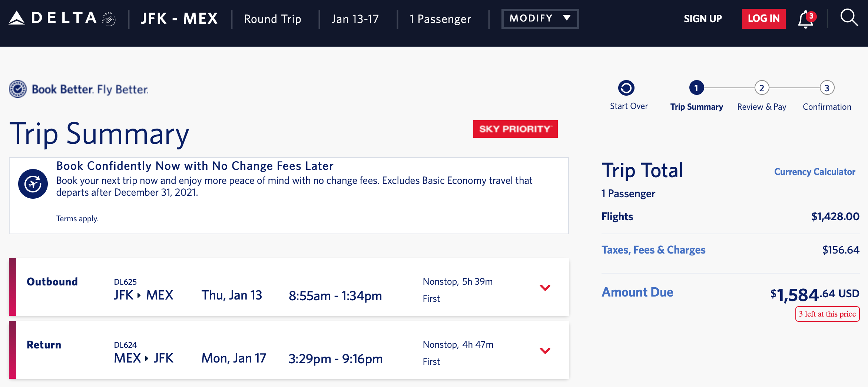Viewport: 868px width, 387px height.
Task: Click the LOG IN button
Action: pyautogui.click(x=763, y=18)
